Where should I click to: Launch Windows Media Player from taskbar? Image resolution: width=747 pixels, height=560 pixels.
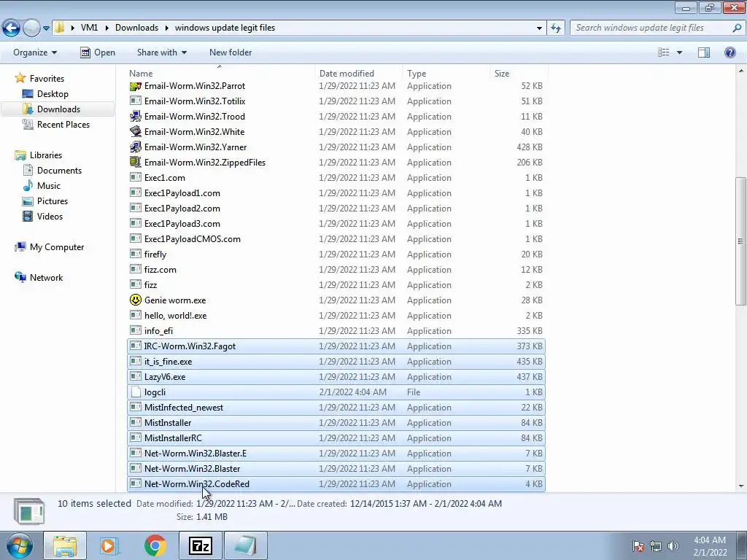[x=109, y=545]
